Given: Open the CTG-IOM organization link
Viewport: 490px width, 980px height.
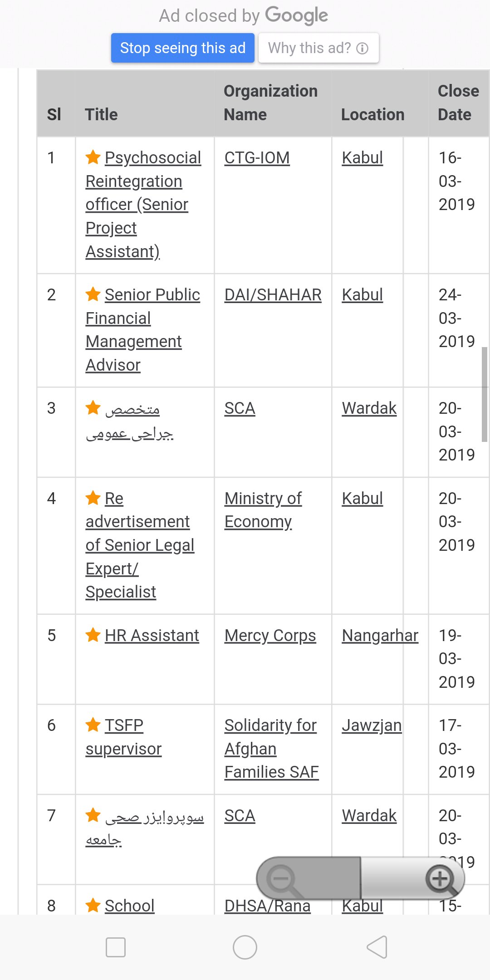Looking at the screenshot, I should [257, 157].
